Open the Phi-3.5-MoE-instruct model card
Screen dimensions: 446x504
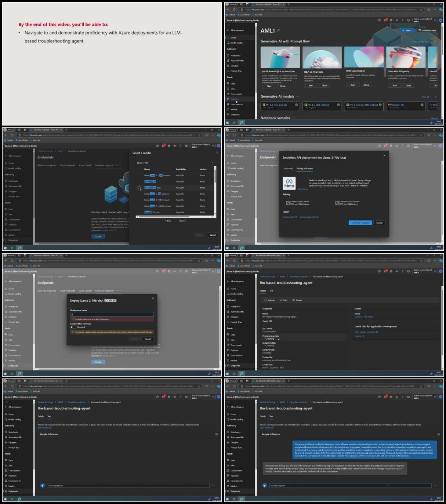click(322, 106)
